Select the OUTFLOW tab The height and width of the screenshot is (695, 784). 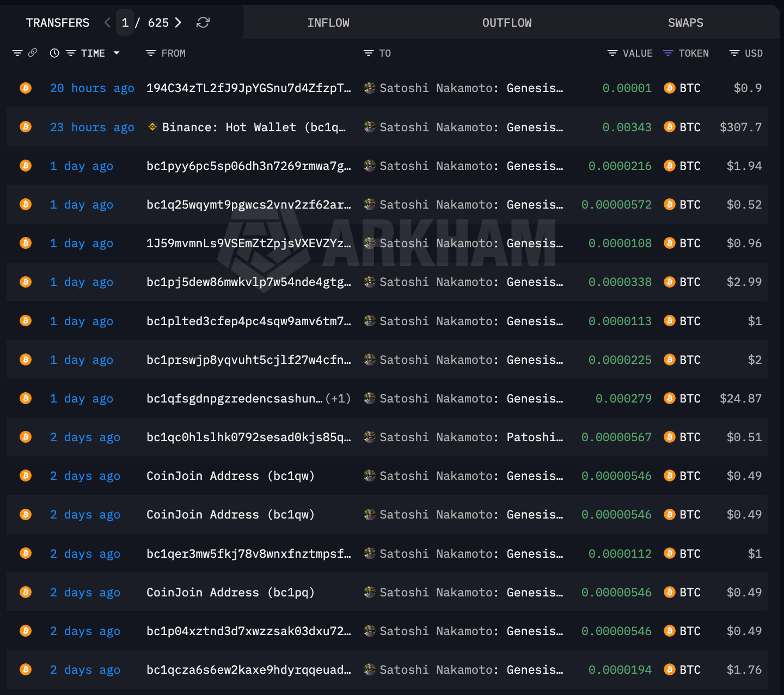pos(507,23)
